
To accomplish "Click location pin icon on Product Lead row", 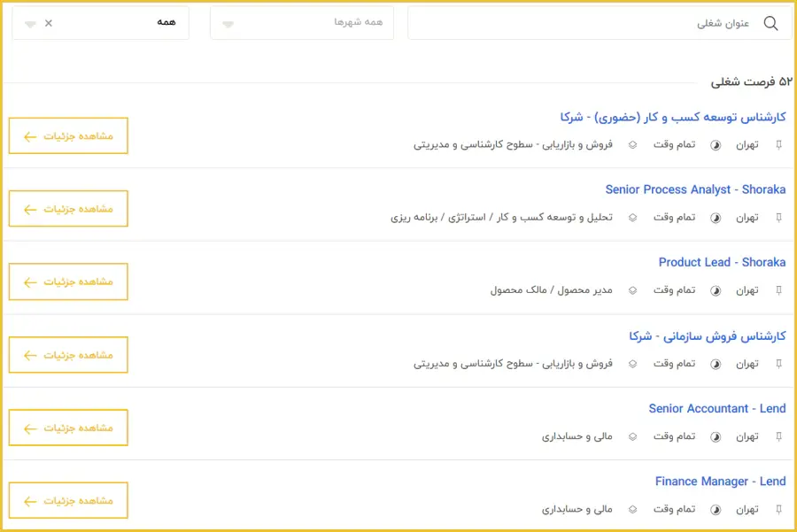I will coord(779,290).
